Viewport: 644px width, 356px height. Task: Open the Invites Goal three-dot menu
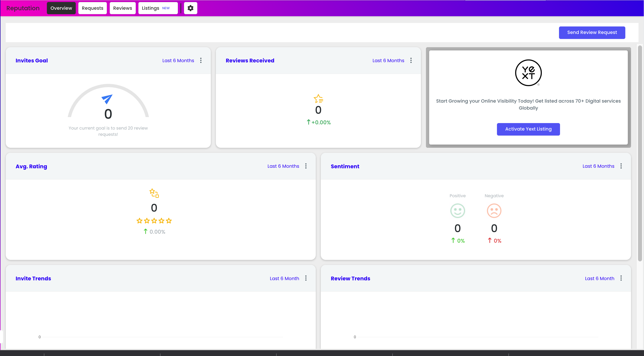[201, 60]
